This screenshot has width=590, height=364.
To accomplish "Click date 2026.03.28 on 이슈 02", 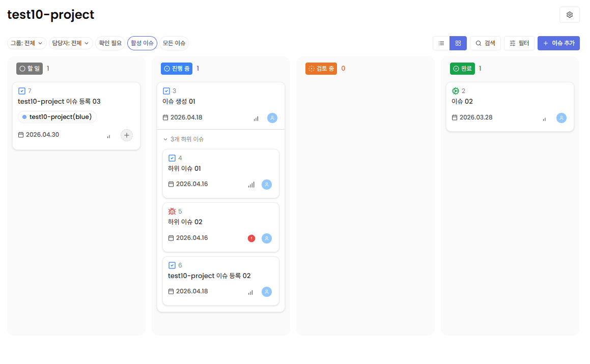I will pos(476,117).
